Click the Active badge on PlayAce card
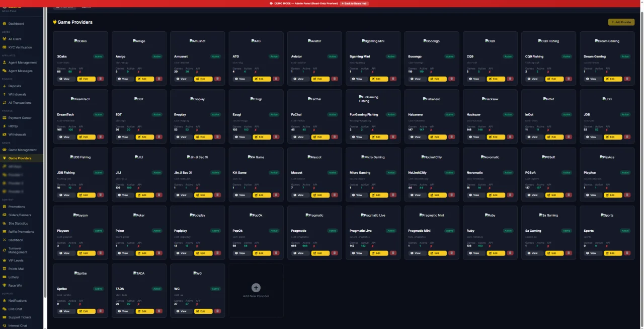This screenshot has height=329, width=644. 625,173
